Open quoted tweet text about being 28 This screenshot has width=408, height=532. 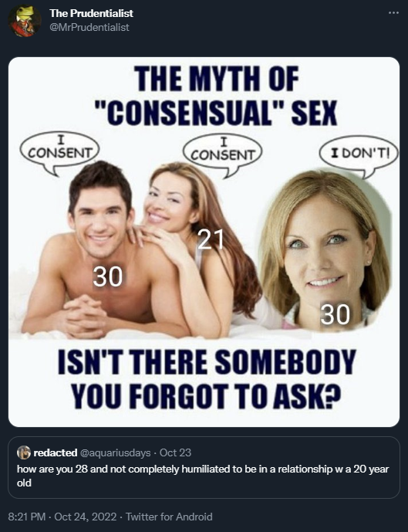203,476
